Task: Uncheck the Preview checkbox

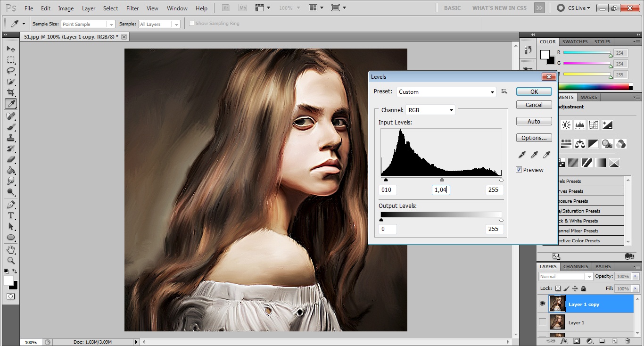Action: pyautogui.click(x=519, y=170)
